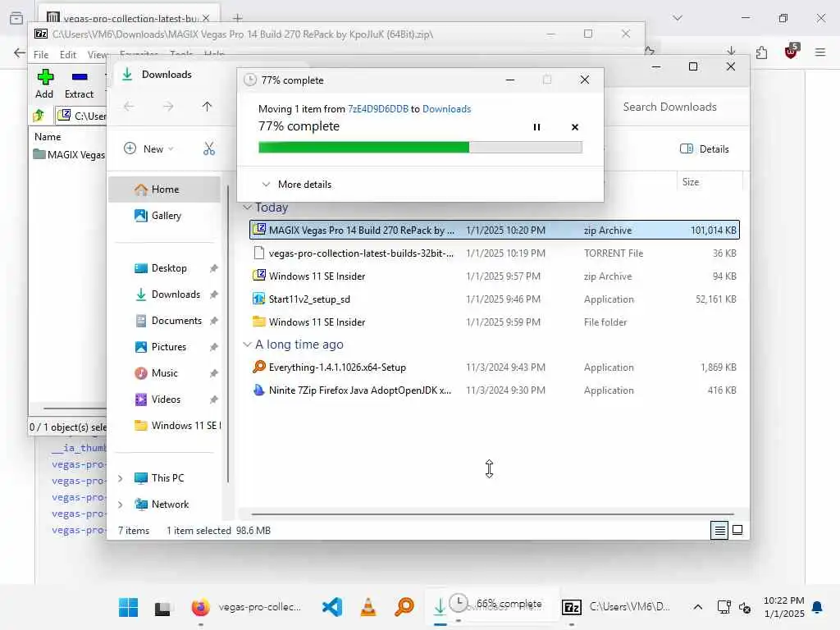
Task: Select MAGIX Vegas Pro 14 zip file
Action: [495, 231]
